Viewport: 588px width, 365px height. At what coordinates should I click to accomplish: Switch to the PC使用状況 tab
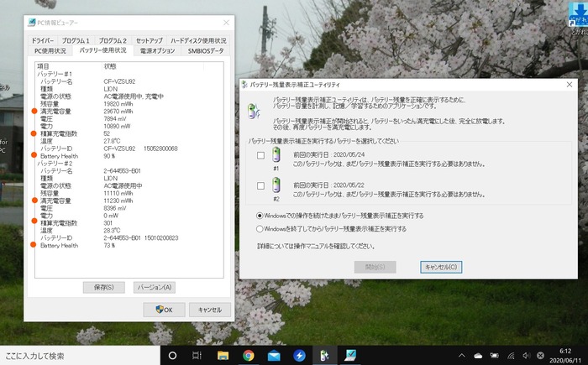click(x=50, y=50)
